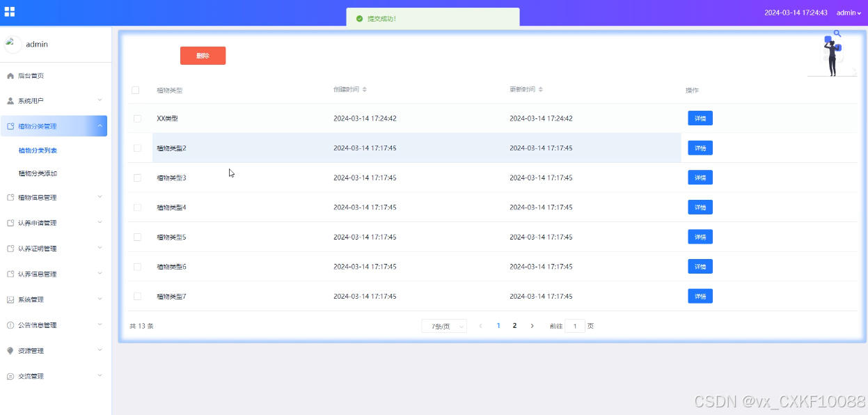Click the chart icon beside 系统管理
The height and width of the screenshot is (415, 868).
point(10,299)
